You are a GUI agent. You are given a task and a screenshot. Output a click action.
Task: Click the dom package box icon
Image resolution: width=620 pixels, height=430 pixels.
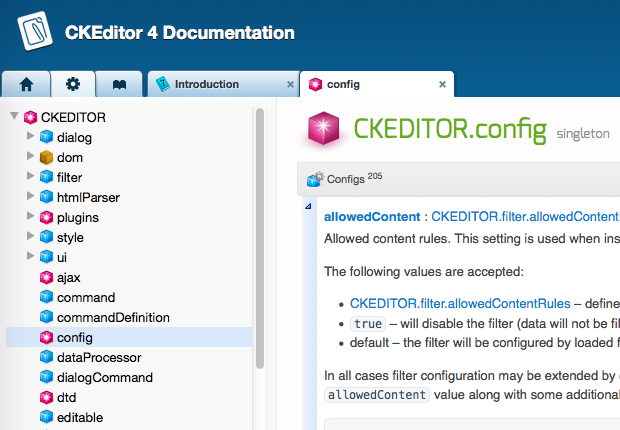(x=46, y=157)
